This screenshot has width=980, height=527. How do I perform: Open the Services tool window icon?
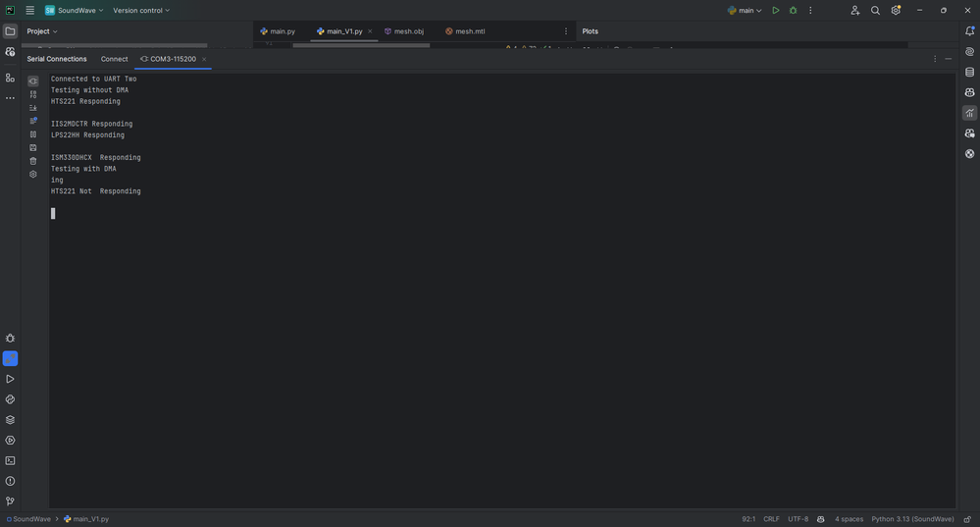point(10,440)
